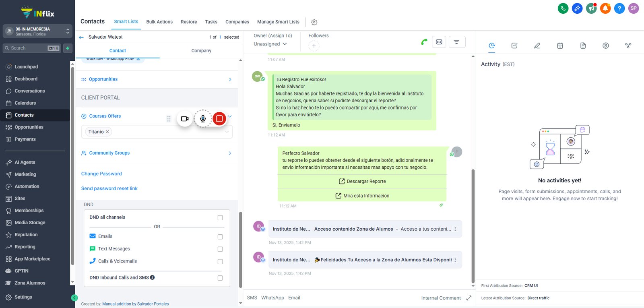Image resolution: width=644 pixels, height=308 pixels.
Task: Enable DND for Calls & Voicemails
Action: (220, 262)
